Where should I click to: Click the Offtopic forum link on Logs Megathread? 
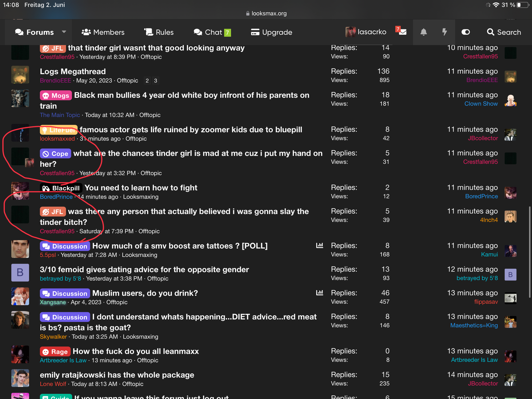(127, 81)
